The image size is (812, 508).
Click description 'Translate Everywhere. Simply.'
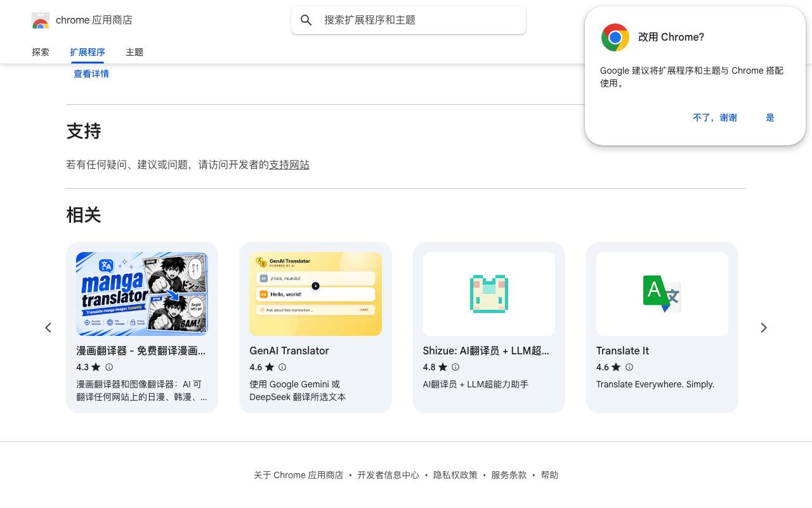click(655, 384)
